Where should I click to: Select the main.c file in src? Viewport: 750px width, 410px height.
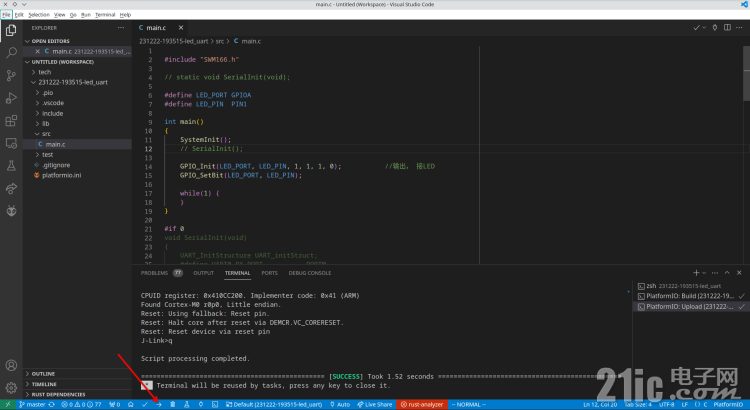pos(55,144)
